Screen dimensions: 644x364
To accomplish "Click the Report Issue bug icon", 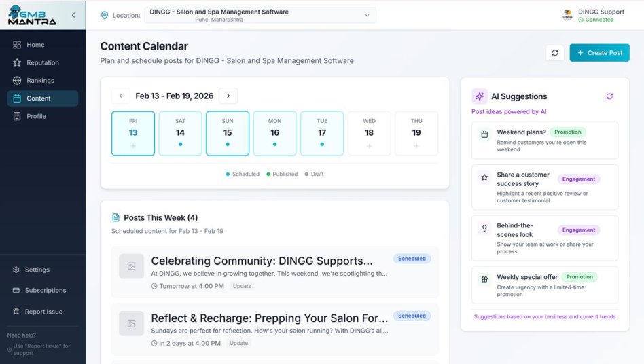I will point(16,312).
